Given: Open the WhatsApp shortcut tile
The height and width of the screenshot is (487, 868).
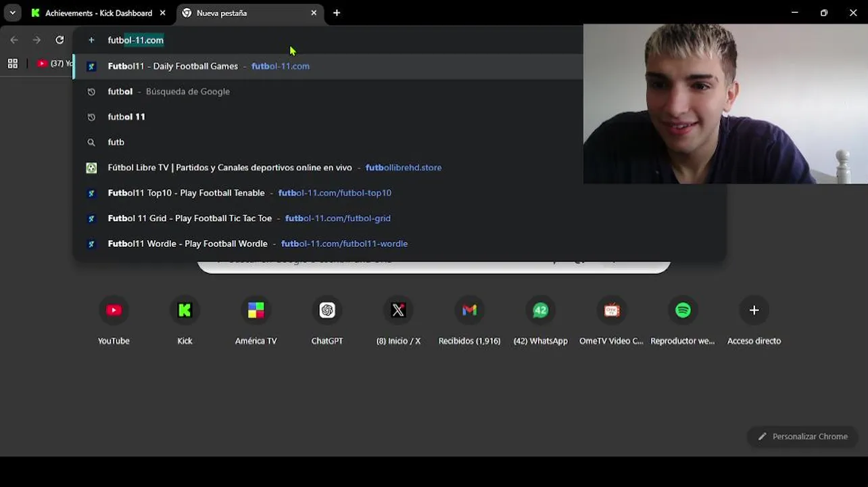Looking at the screenshot, I should 540,322.
